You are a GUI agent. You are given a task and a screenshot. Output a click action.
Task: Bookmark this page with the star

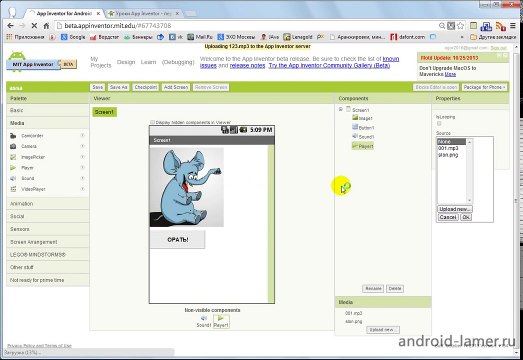point(461,26)
